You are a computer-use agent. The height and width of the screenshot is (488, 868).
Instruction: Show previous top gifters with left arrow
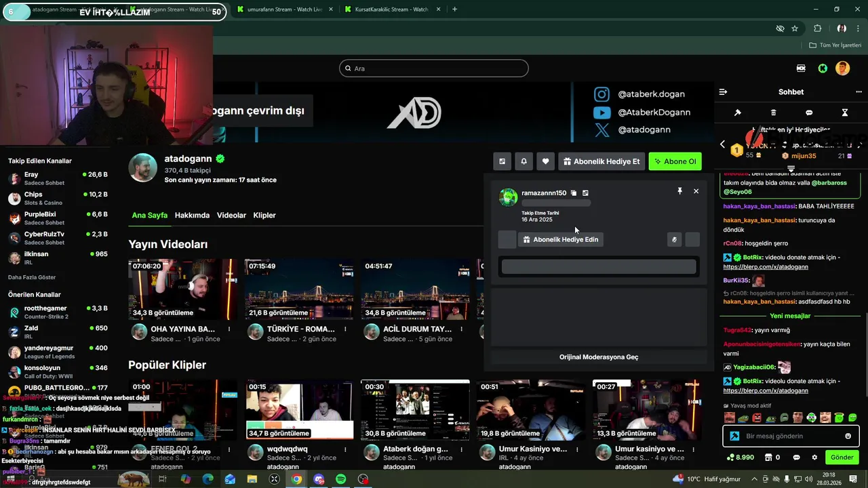[x=722, y=144]
